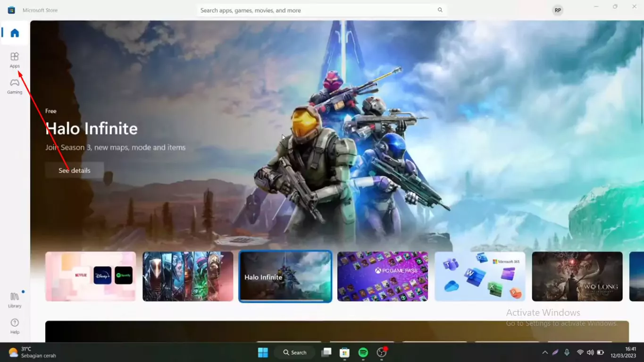Show hidden tray icons chevron

pyautogui.click(x=545, y=353)
